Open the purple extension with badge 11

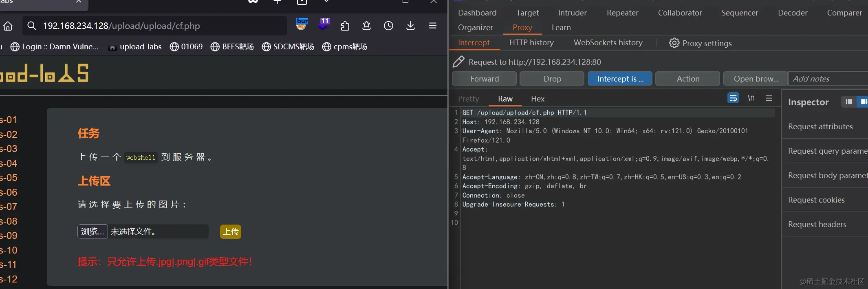coord(324,24)
